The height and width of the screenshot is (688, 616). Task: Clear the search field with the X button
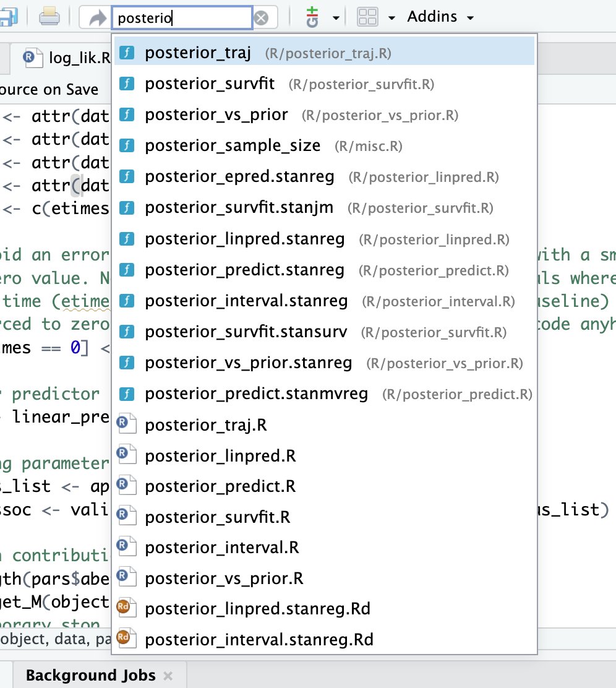tap(261, 18)
